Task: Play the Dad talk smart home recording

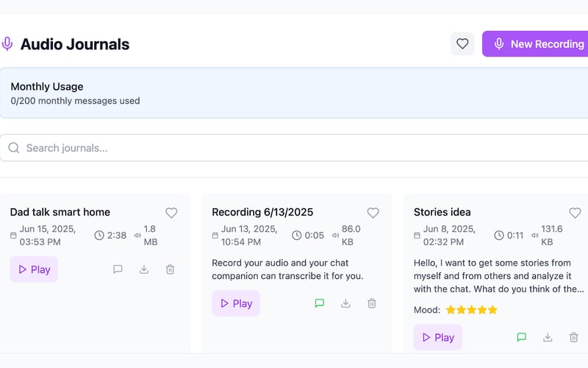Action: (x=34, y=269)
